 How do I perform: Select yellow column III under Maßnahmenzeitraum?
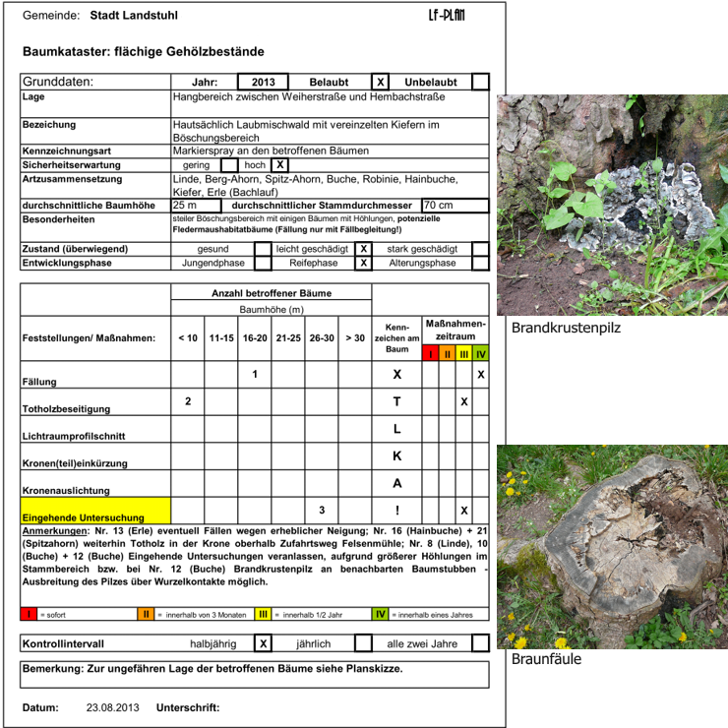click(x=463, y=354)
